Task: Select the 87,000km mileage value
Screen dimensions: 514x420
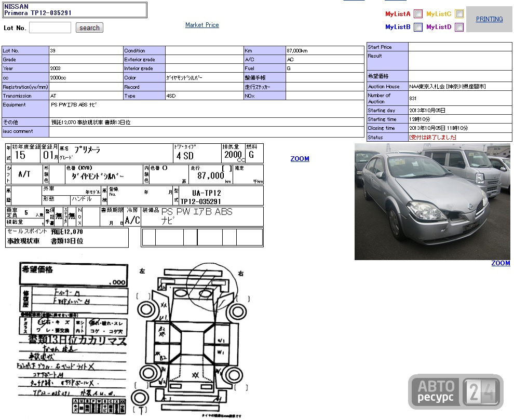Action: [297, 50]
